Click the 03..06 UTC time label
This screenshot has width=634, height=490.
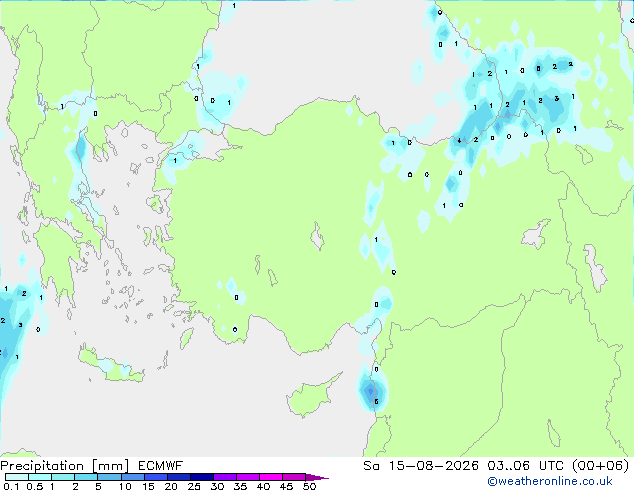(526, 466)
